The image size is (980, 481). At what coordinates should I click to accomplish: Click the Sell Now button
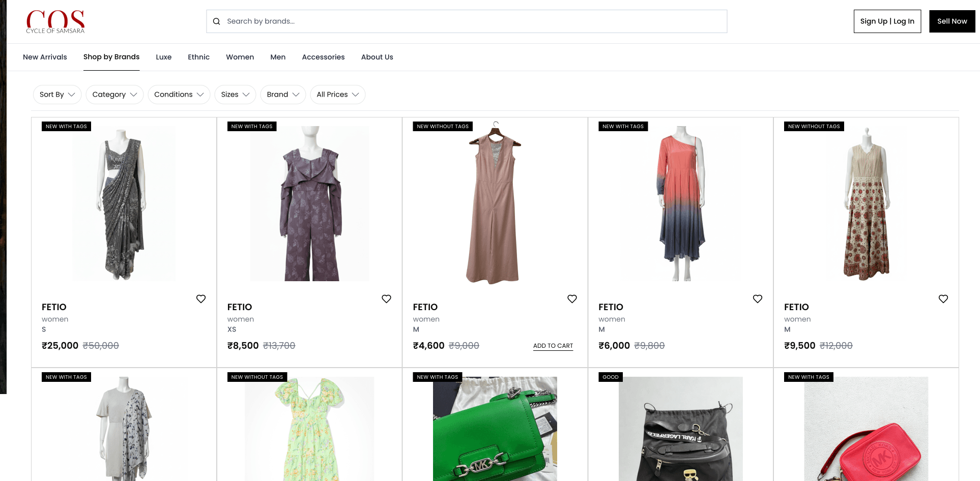point(952,21)
